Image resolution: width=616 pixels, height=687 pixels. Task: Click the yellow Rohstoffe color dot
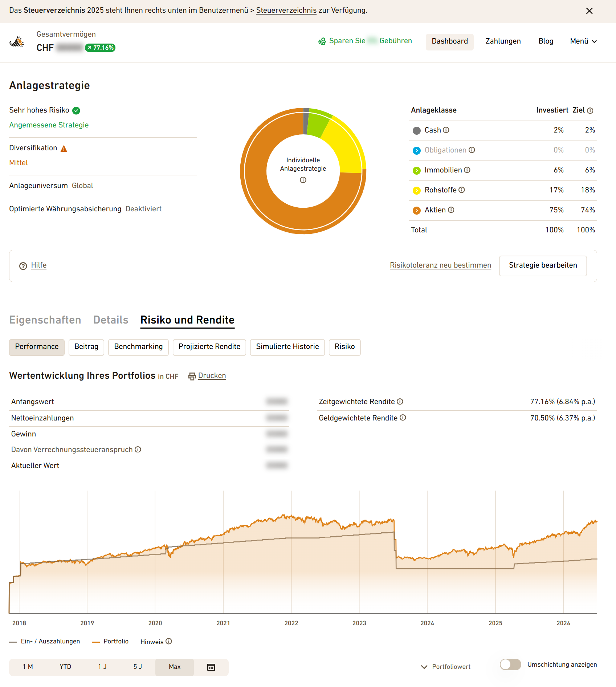click(x=417, y=190)
